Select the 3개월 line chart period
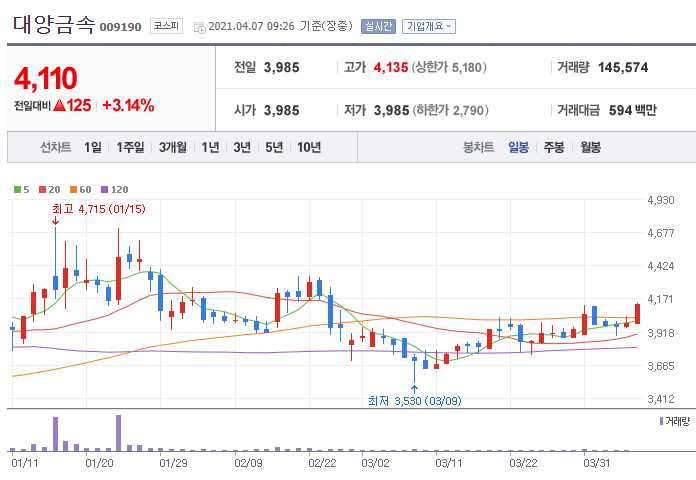The image size is (696, 480). click(x=173, y=147)
